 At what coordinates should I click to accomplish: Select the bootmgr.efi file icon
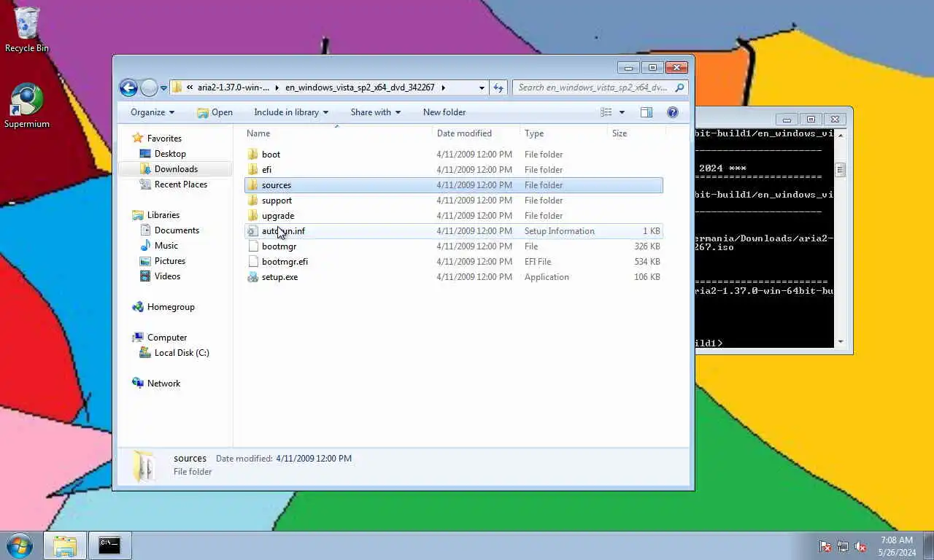point(252,261)
